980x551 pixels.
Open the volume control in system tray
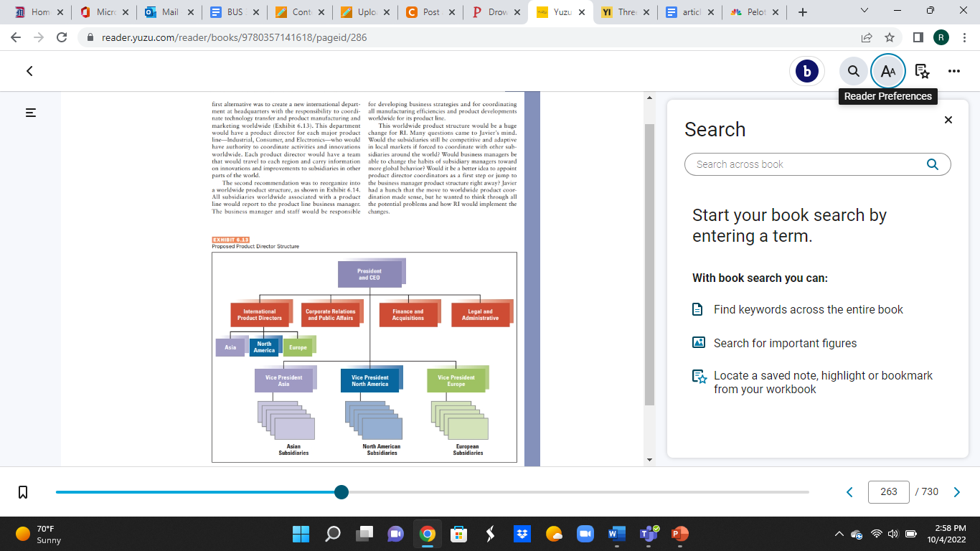tap(893, 534)
